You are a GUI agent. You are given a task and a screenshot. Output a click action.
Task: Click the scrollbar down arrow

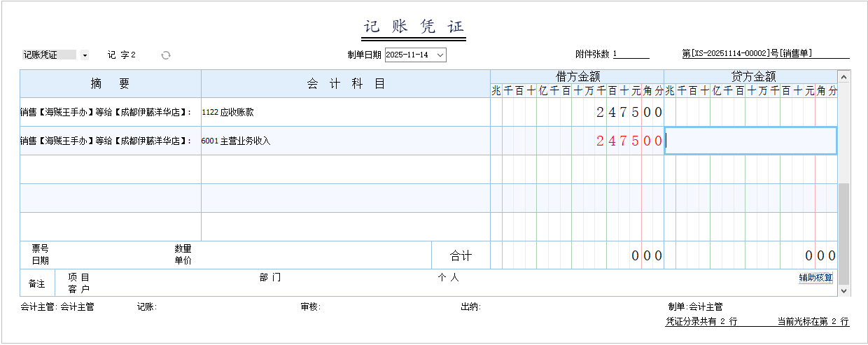click(843, 290)
